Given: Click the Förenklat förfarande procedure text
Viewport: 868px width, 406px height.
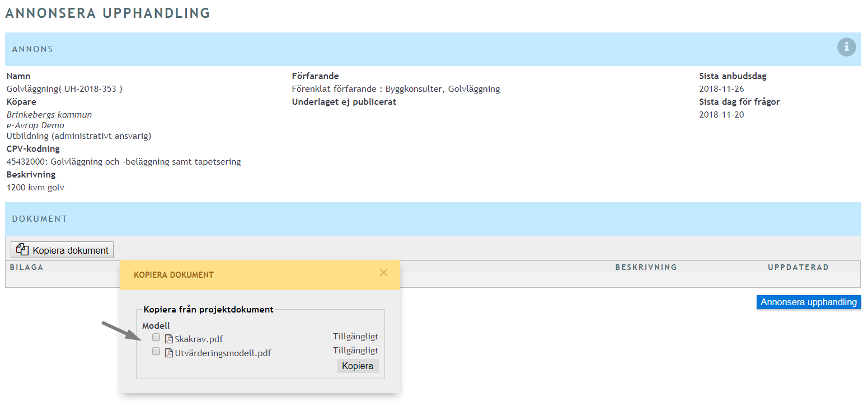Looking at the screenshot, I should coord(396,88).
